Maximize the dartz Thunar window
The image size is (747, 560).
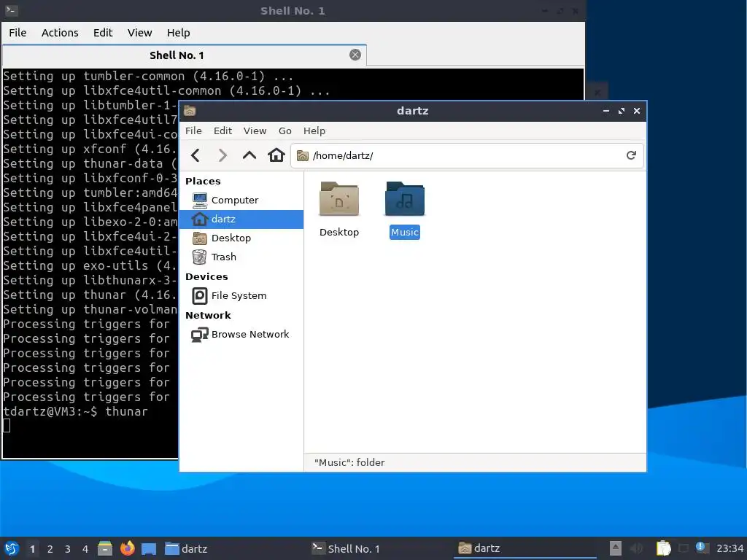click(622, 111)
